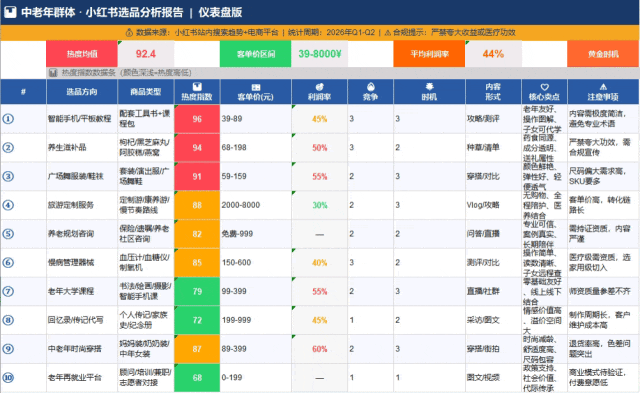This screenshot has height=393, width=640.
Task: Click circled number ① for 智能手机/平板教程
Action: (x=8, y=119)
